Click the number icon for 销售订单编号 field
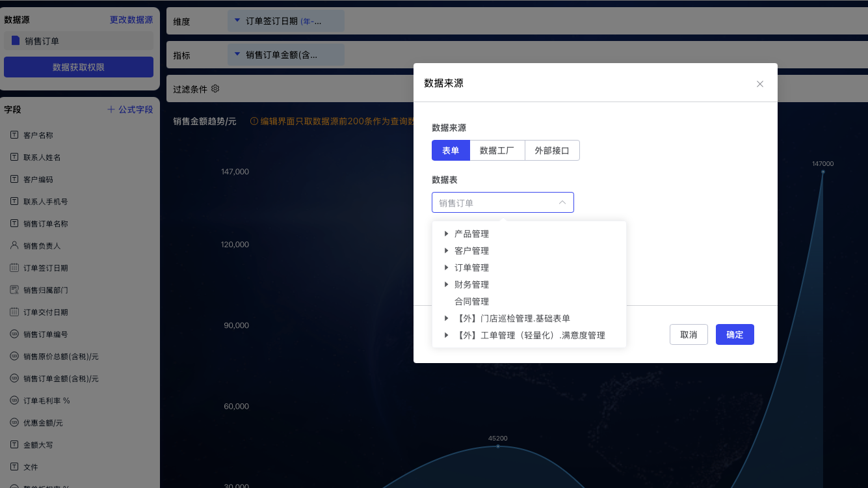The width and height of the screenshot is (868, 488). tap(14, 334)
